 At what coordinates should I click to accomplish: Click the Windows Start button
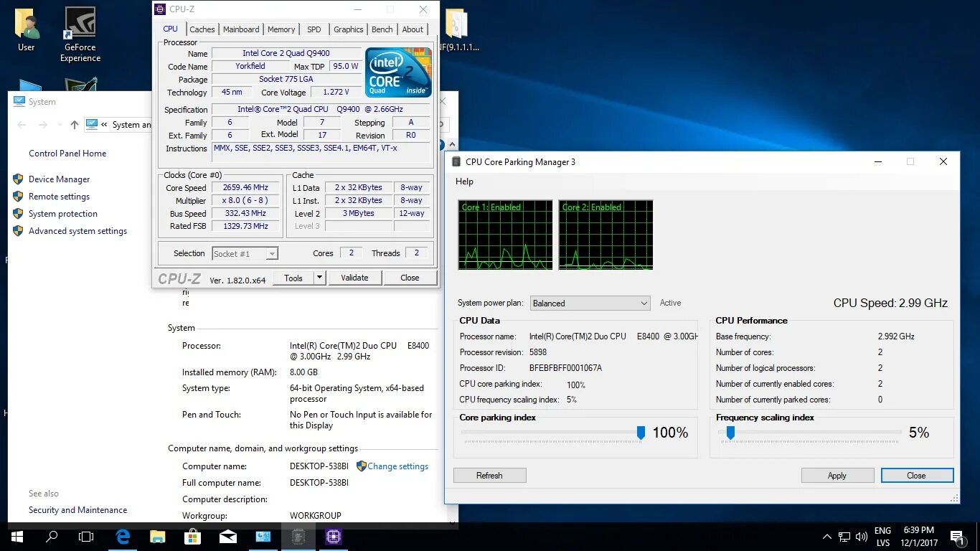click(17, 536)
